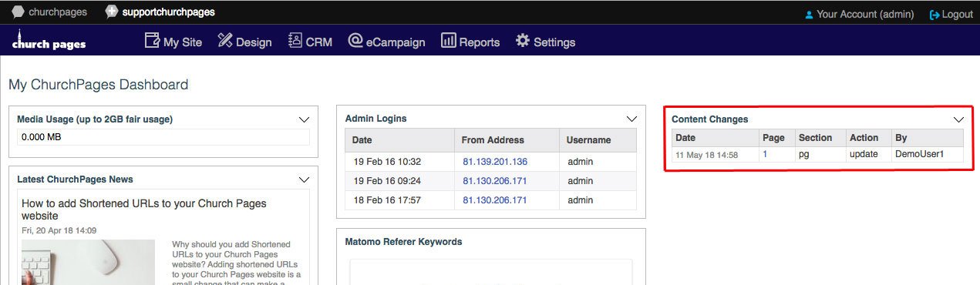The width and height of the screenshot is (980, 285).
Task: Collapse the Admin Logins panel
Action: click(x=631, y=119)
